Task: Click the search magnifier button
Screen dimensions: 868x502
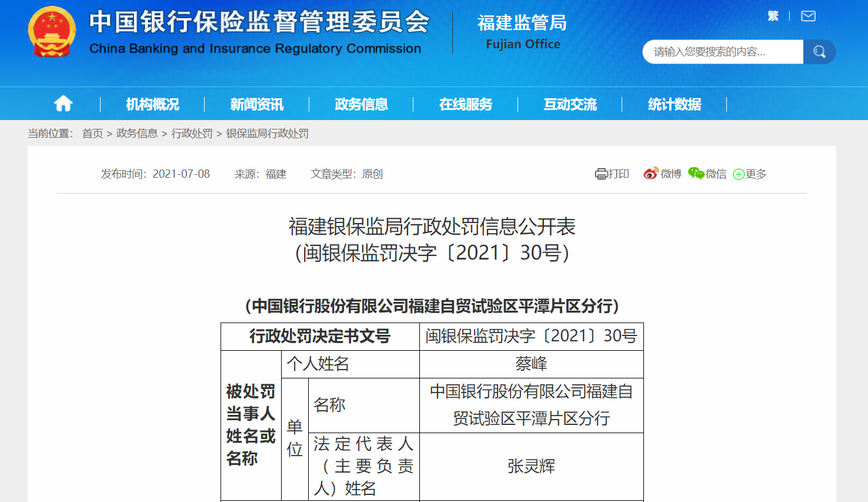Action: [819, 52]
